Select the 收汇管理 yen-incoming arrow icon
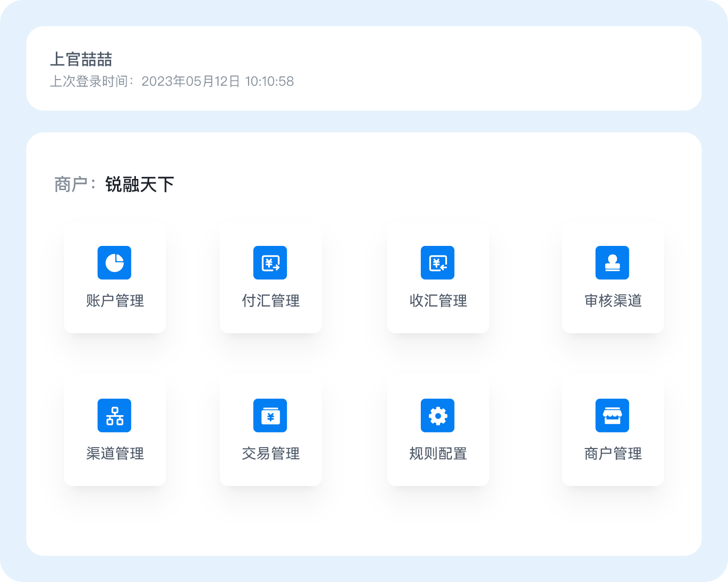 (x=438, y=263)
